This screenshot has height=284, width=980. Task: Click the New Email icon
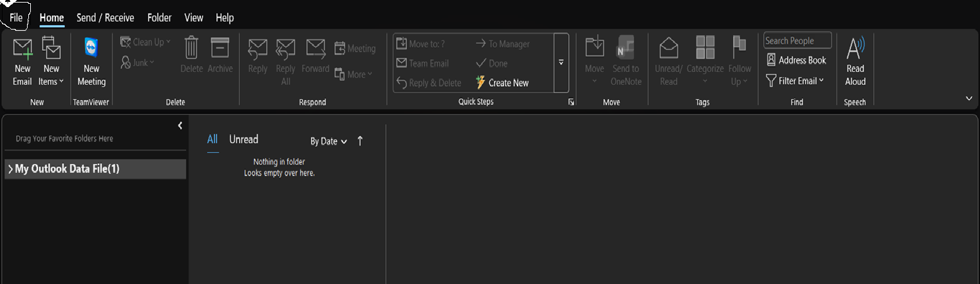(23, 48)
